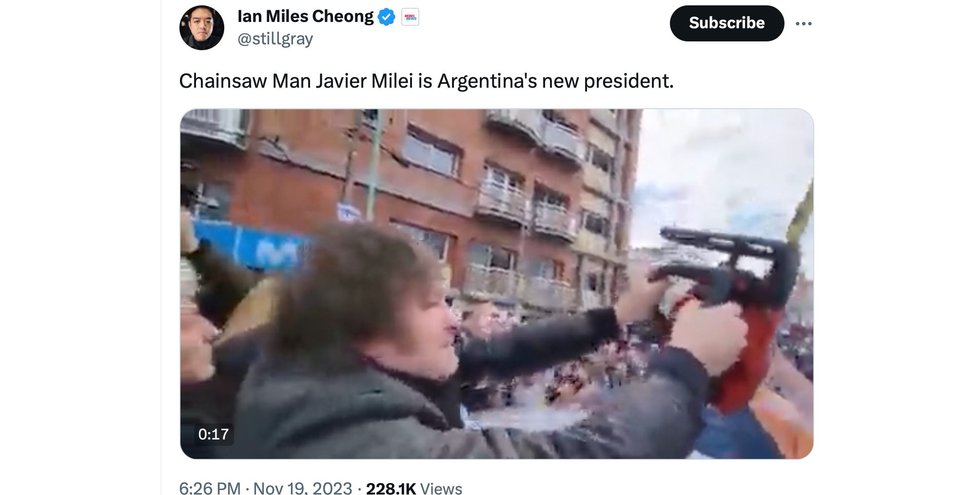Click the man's dark hair in video
The image size is (980, 495).
(x=356, y=283)
